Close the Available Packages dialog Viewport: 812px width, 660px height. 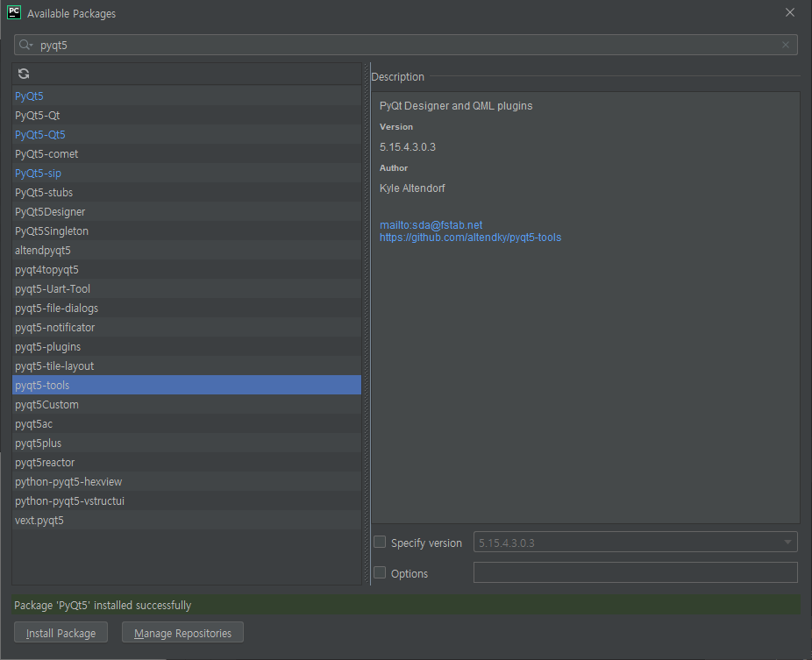(790, 12)
